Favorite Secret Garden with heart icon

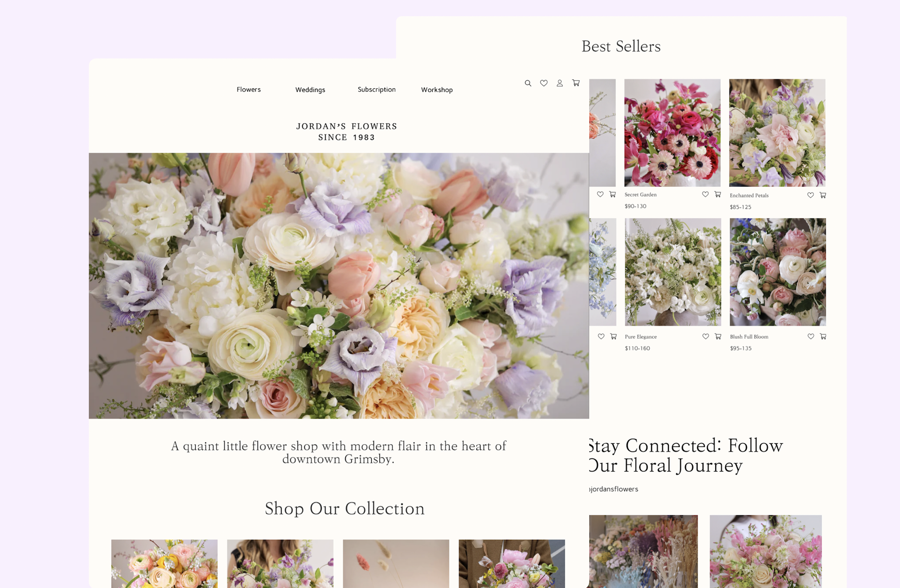(x=705, y=194)
